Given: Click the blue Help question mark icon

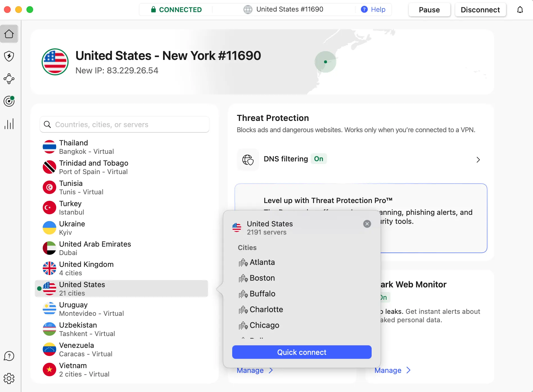Looking at the screenshot, I should tap(364, 10).
